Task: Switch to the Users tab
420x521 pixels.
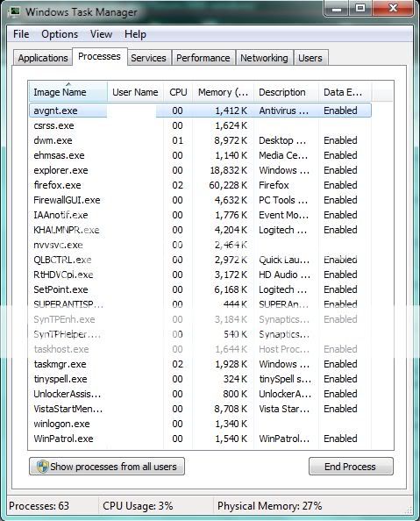Action: 310,58
